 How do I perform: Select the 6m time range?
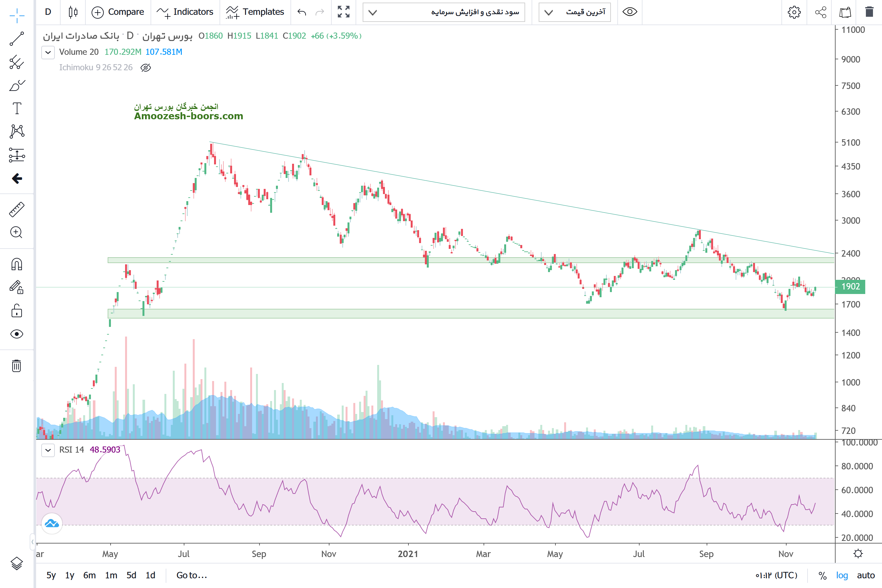coord(89,575)
